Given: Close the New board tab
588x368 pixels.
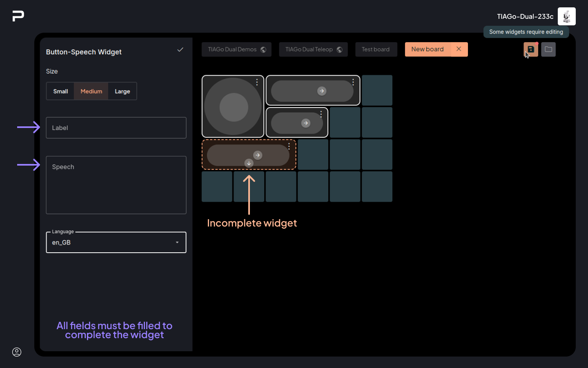Looking at the screenshot, I should click(x=459, y=49).
